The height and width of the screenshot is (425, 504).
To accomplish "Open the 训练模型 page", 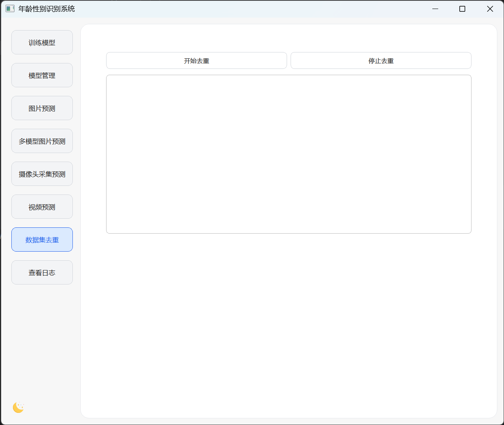I will [x=42, y=42].
